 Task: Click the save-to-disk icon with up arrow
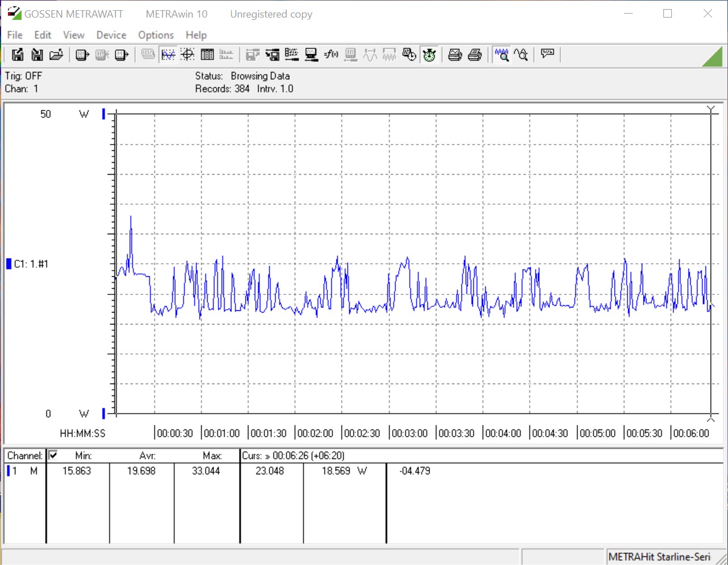click(18, 54)
